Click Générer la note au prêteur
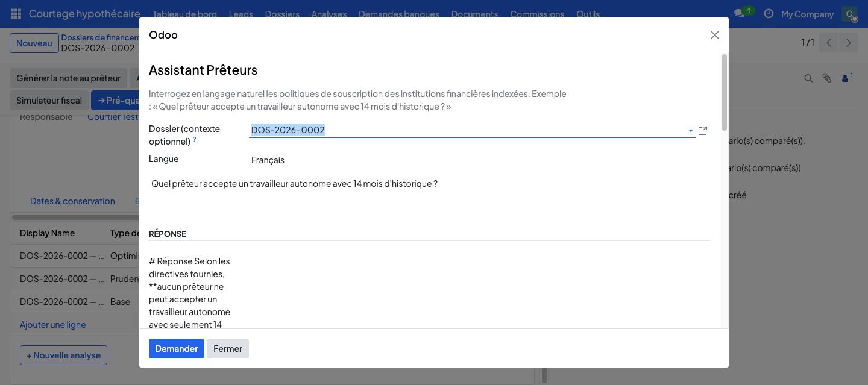The width and height of the screenshot is (868, 385). coord(68,78)
